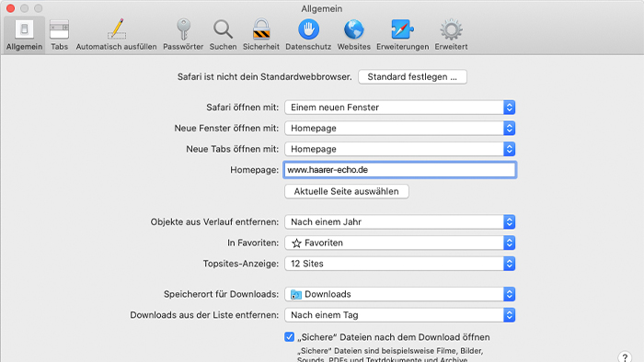
Task: Click the 'Safari öffnen mit:' label
Action: pos(242,107)
